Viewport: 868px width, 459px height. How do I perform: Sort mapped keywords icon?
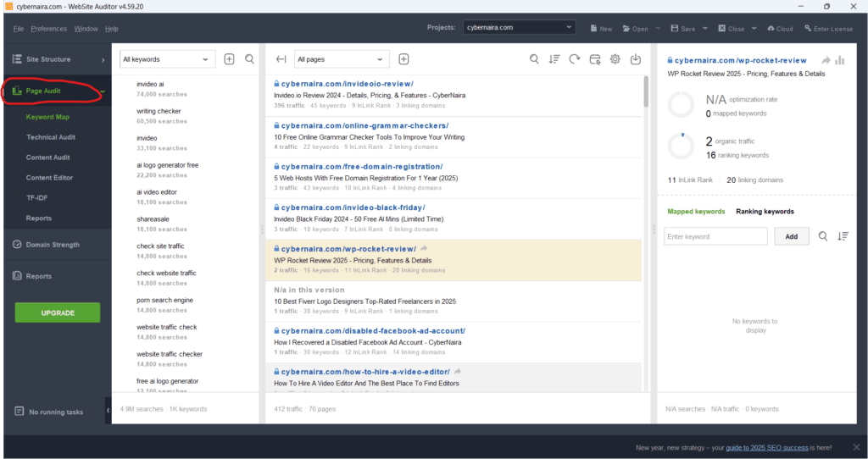coord(843,236)
